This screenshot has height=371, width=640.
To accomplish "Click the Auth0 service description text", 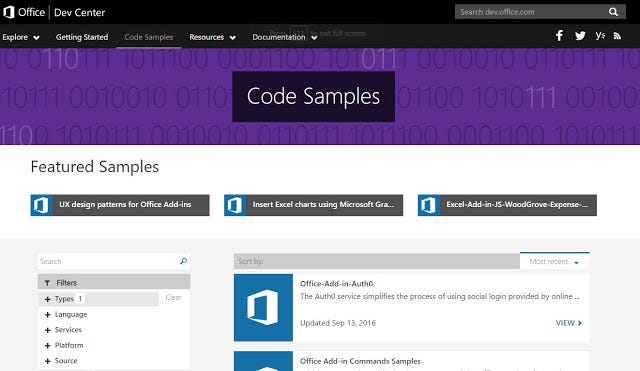I will click(440, 296).
